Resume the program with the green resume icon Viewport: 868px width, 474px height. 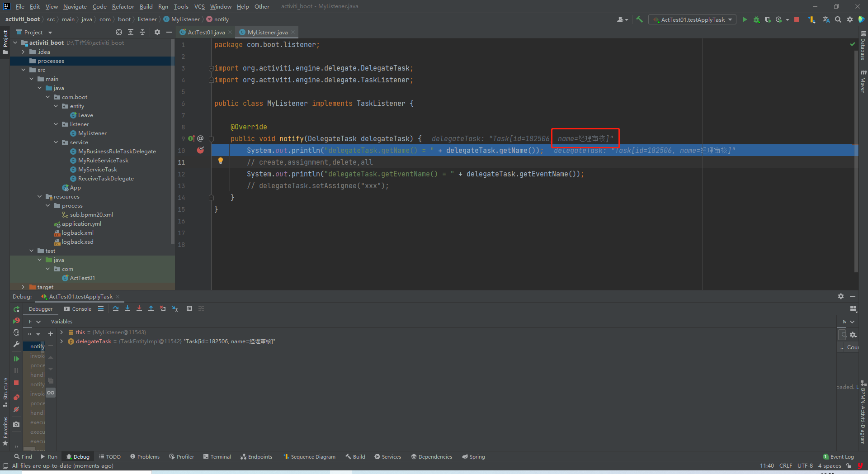coord(16,359)
